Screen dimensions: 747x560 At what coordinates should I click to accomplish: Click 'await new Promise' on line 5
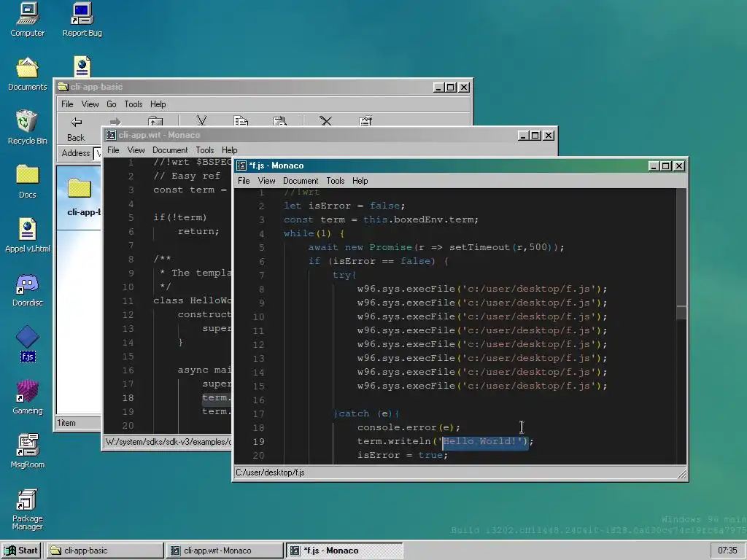360,246
